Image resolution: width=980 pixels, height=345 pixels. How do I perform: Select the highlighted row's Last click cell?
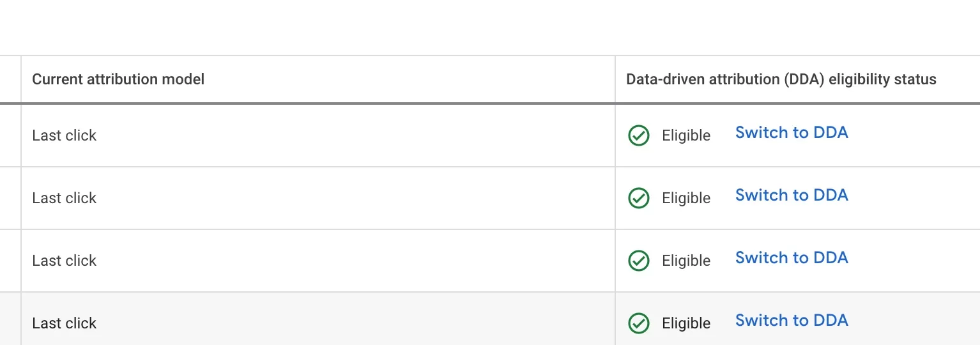(318, 319)
